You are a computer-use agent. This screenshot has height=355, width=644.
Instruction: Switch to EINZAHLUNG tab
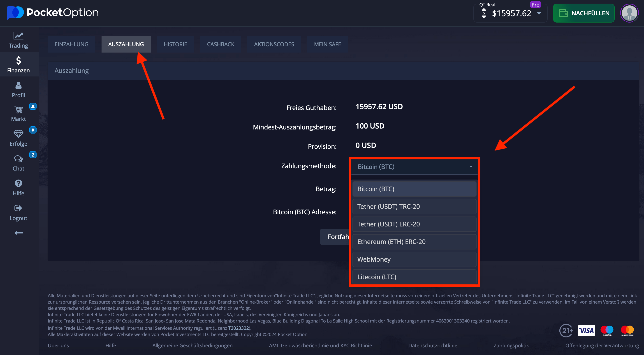tap(71, 44)
